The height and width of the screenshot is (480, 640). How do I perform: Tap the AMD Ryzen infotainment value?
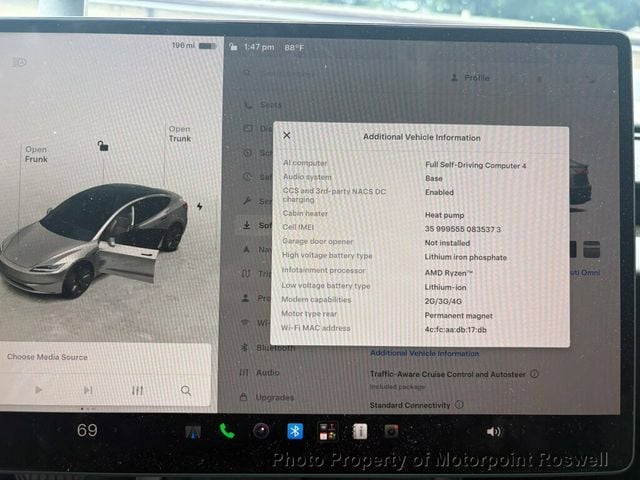[x=449, y=273]
